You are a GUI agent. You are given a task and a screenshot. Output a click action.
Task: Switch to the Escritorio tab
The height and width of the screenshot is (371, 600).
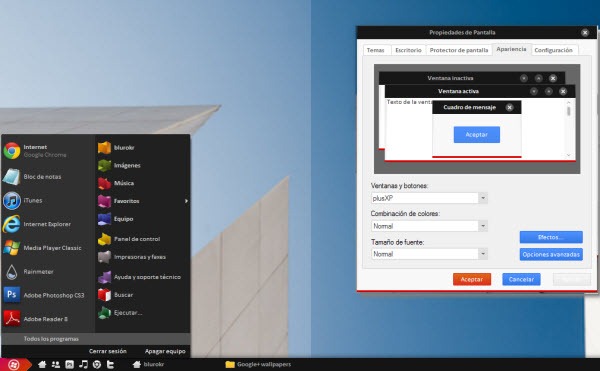[x=408, y=50]
